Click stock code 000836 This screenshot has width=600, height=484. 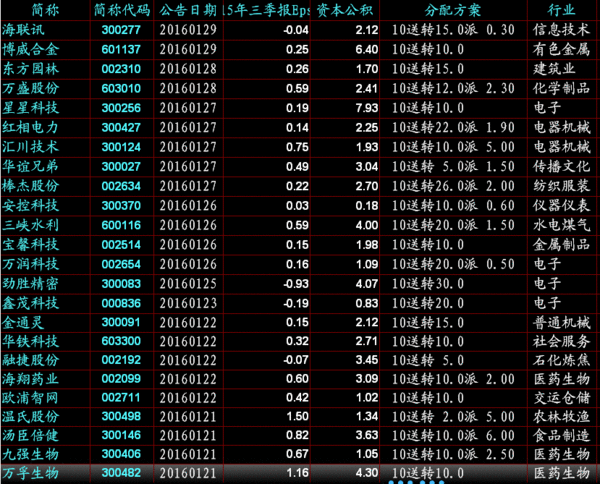click(x=121, y=303)
